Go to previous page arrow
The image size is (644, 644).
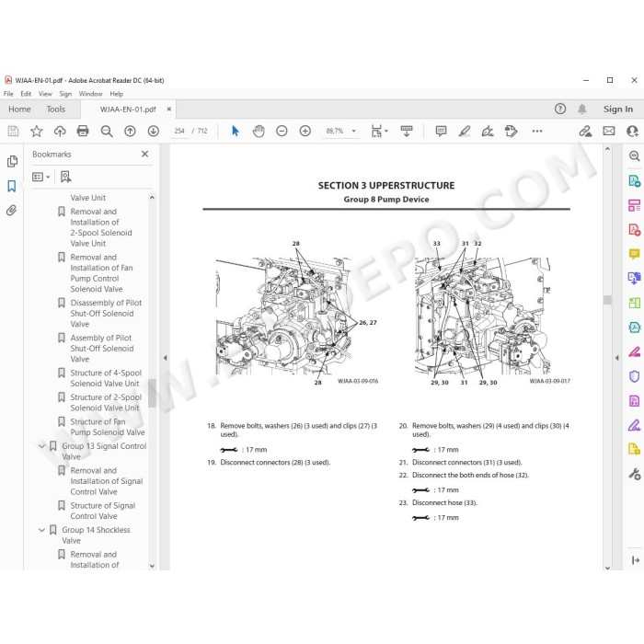131,131
